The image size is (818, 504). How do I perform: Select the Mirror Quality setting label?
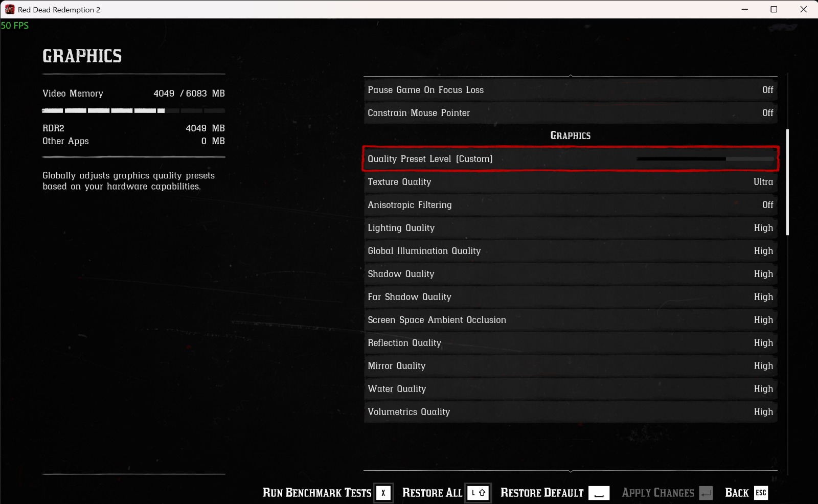[x=396, y=366]
